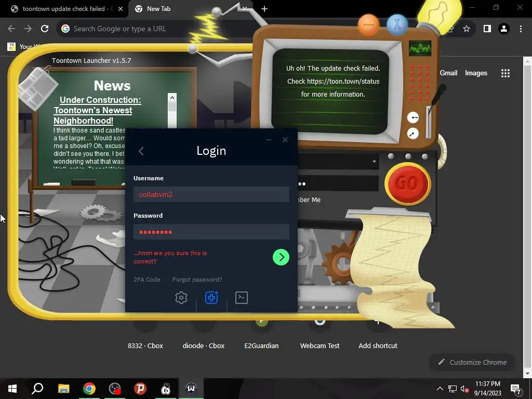Screen dimensions: 532x399
Task: Open Toontown launcher taskbar icon
Action: click(x=166, y=389)
